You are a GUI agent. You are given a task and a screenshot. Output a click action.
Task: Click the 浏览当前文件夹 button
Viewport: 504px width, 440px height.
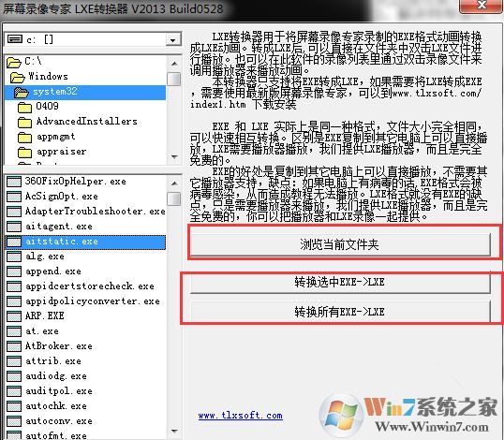pyautogui.click(x=340, y=244)
